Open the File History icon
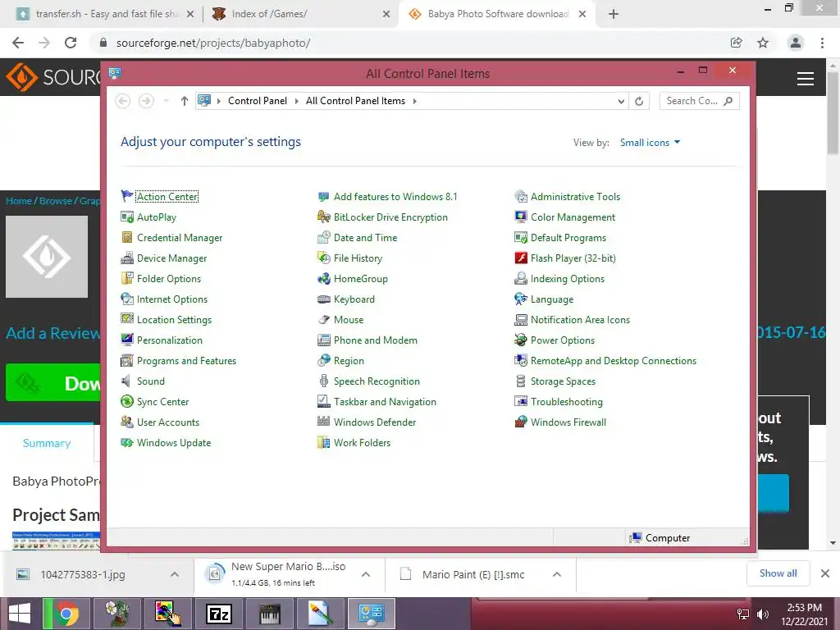The image size is (840, 630). (x=323, y=258)
